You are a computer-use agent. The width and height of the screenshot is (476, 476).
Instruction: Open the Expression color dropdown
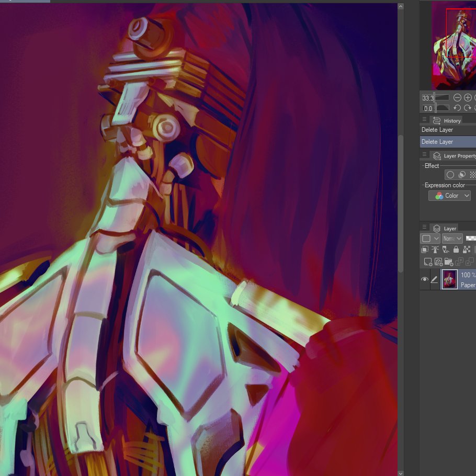point(450,195)
